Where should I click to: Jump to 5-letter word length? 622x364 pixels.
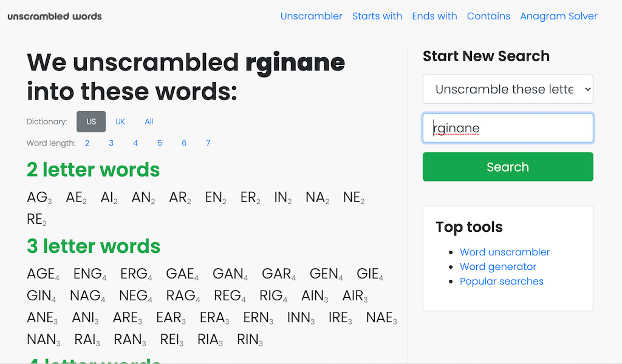click(x=160, y=143)
